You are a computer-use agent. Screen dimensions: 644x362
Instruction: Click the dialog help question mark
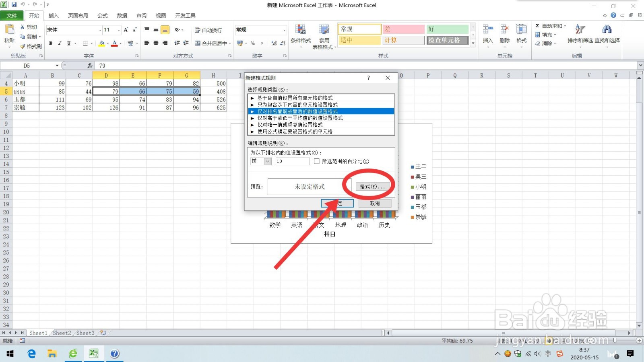(x=368, y=78)
